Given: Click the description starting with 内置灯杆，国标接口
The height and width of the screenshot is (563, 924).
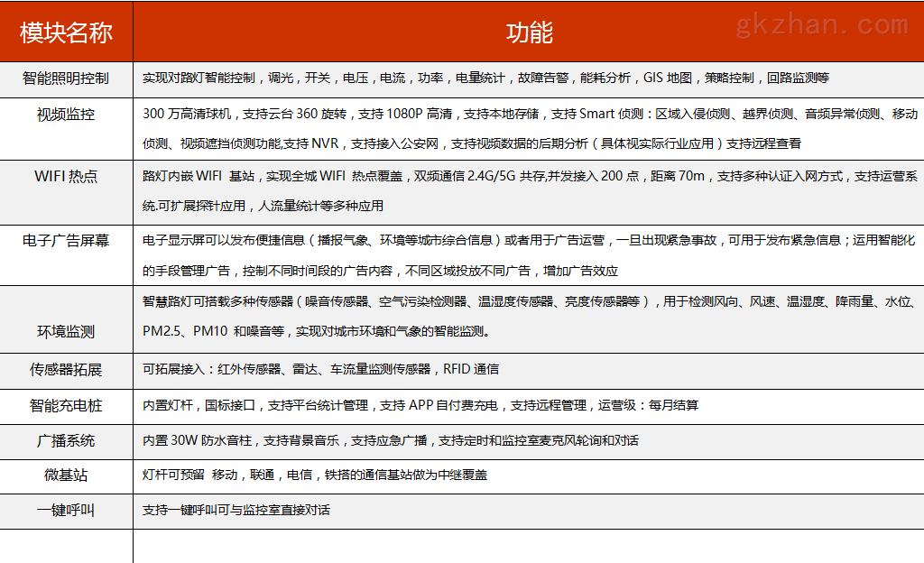Looking at the screenshot, I should (420, 405).
